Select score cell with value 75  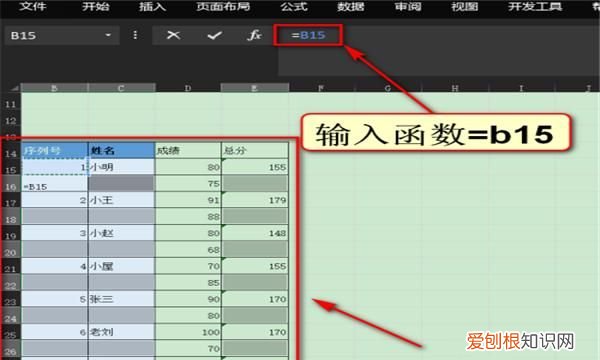tap(188, 184)
